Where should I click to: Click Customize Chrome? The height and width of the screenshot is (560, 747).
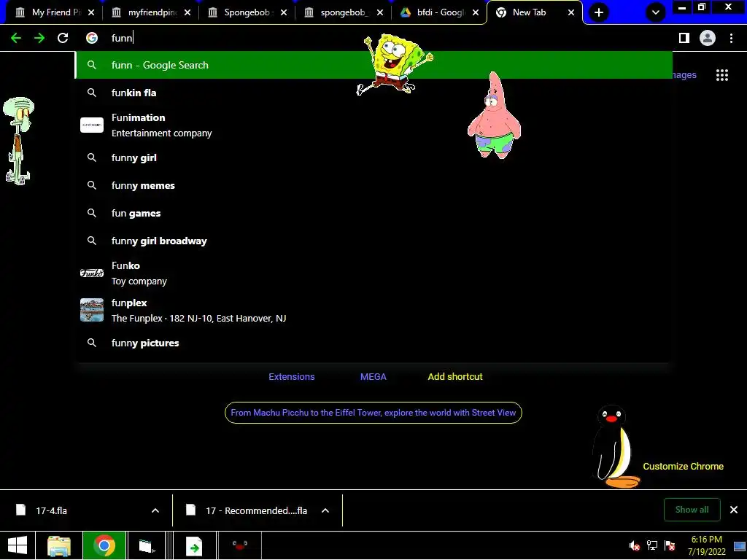point(683,467)
